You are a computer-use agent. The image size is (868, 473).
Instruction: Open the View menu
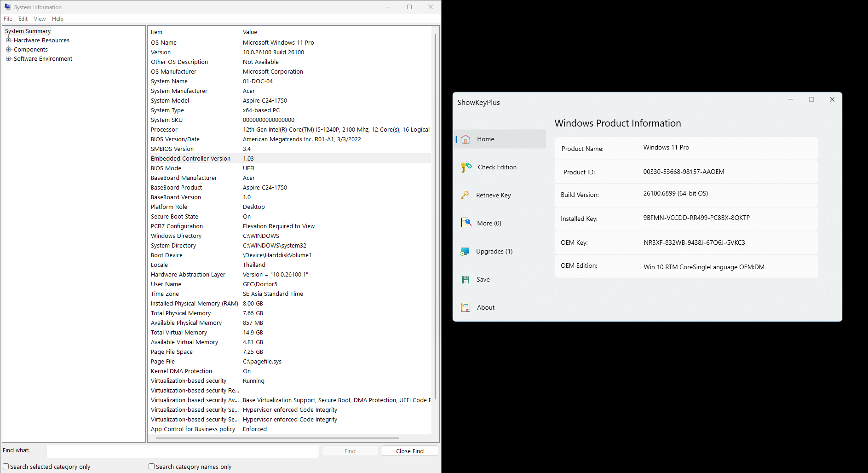coord(40,19)
